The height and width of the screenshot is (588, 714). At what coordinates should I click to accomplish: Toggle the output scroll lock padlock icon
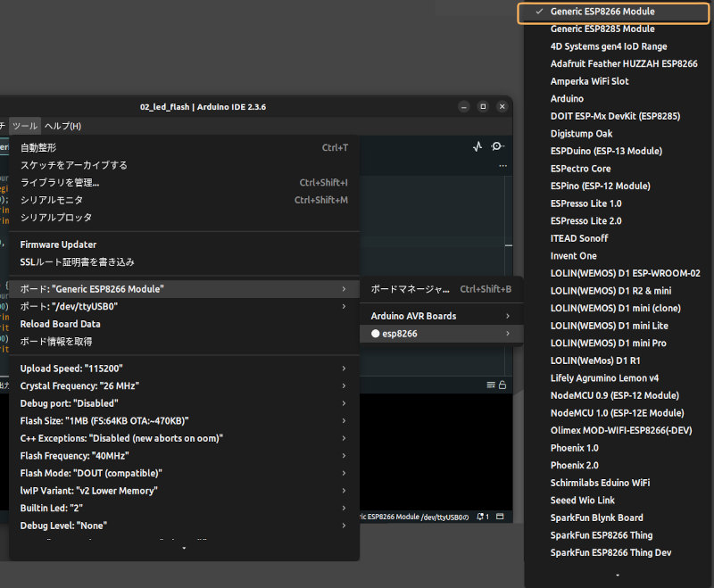[502, 385]
